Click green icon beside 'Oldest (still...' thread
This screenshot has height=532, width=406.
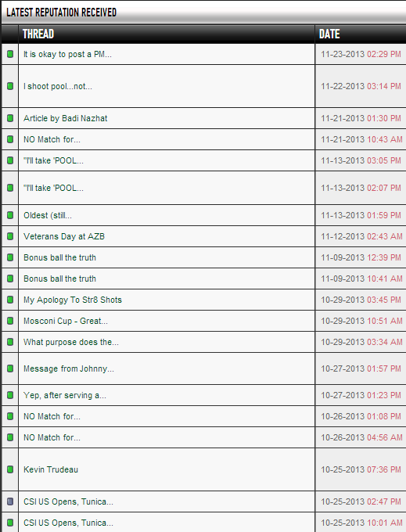coord(10,215)
